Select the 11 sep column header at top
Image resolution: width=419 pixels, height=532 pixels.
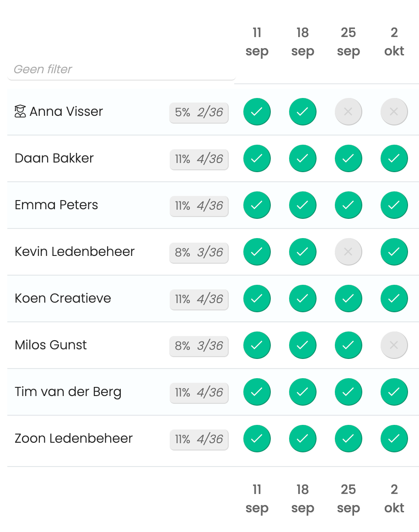[x=257, y=42]
